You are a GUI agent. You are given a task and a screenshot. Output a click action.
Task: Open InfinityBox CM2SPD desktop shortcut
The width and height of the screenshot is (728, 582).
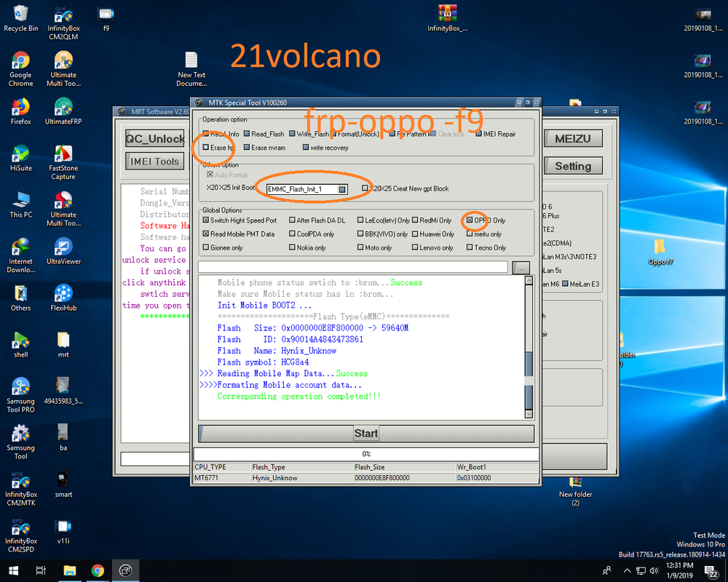click(x=20, y=535)
